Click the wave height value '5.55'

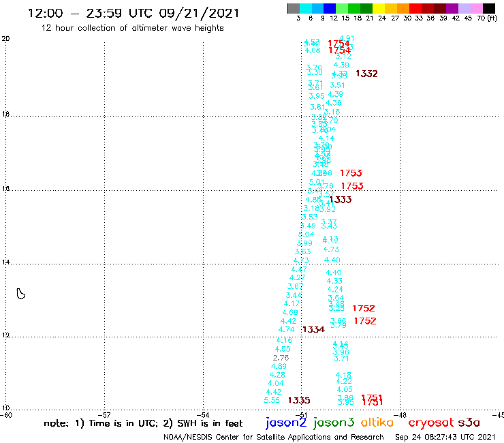pyautogui.click(x=272, y=400)
